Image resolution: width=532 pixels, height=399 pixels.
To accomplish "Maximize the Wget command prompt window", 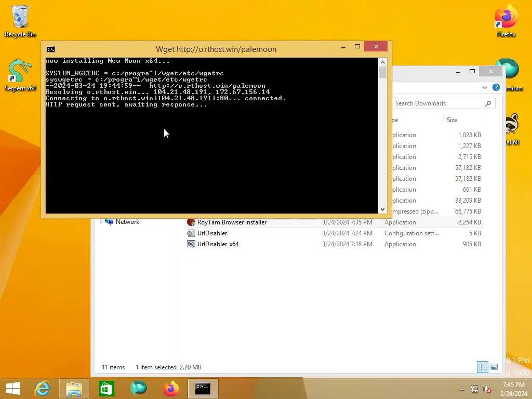I will [x=357, y=46].
